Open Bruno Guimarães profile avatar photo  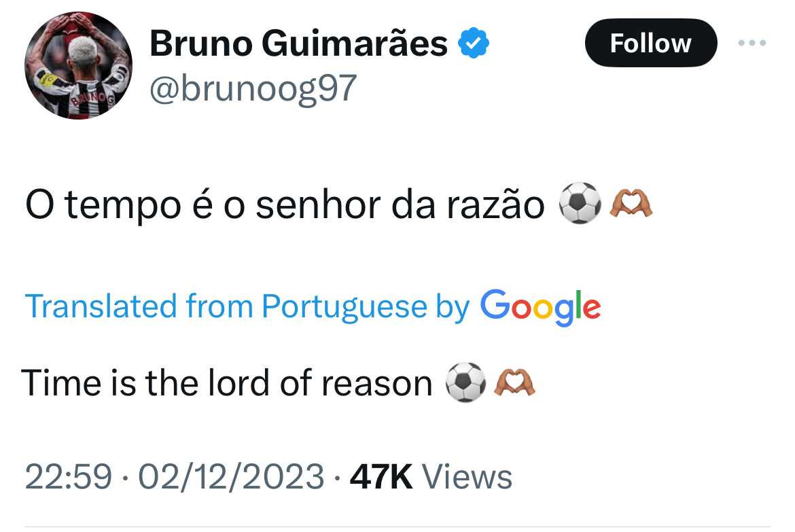coord(78,65)
